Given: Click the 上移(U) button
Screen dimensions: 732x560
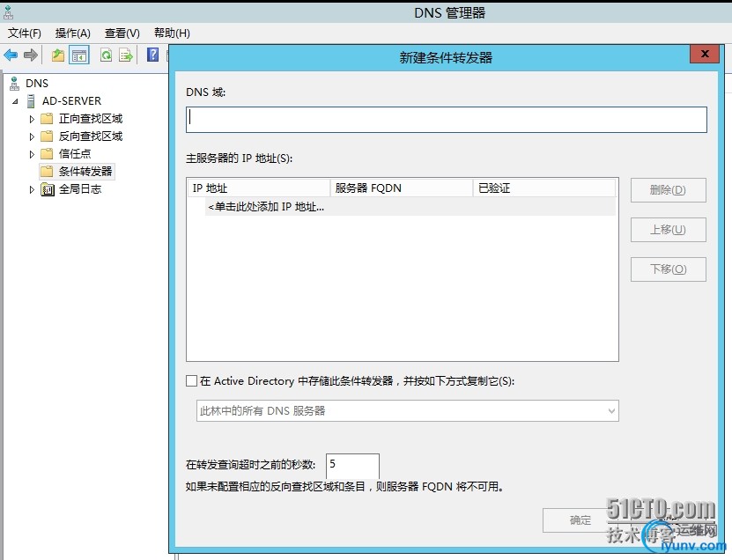Looking at the screenshot, I should (668, 230).
